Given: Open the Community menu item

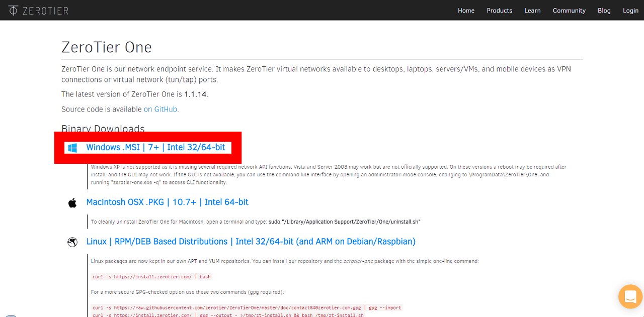Looking at the screenshot, I should [569, 11].
